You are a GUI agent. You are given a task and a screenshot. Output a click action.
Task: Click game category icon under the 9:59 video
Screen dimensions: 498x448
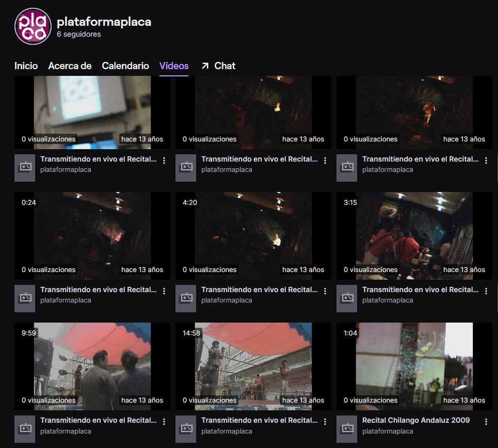click(25, 429)
